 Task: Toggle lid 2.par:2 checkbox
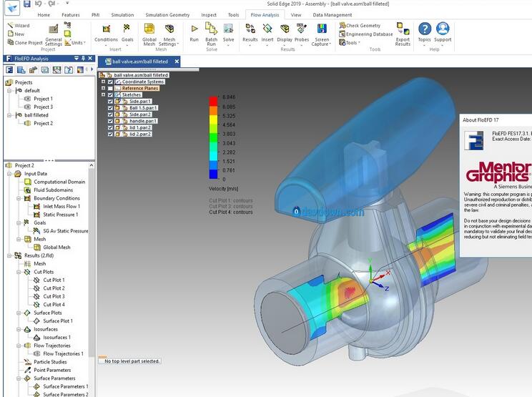(110, 134)
